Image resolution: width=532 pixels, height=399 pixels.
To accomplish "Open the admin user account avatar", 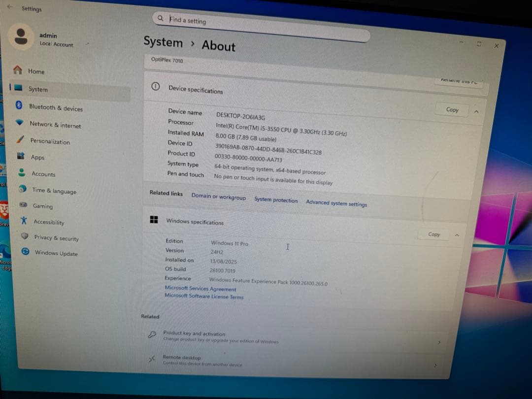I will tap(21, 36).
